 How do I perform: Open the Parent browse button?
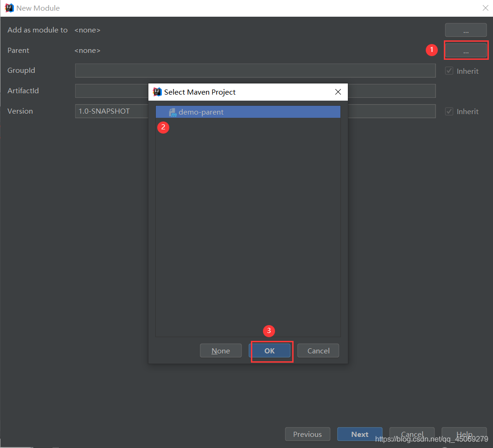click(466, 50)
